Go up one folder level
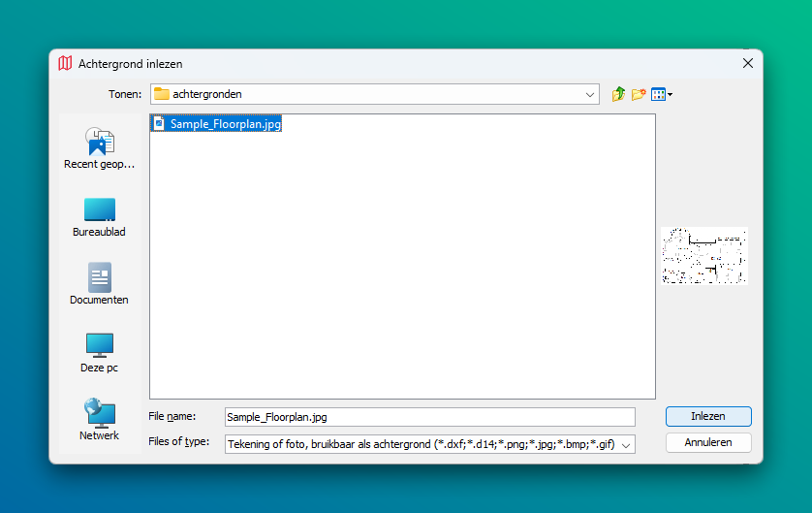This screenshot has width=812, height=513. pos(619,94)
